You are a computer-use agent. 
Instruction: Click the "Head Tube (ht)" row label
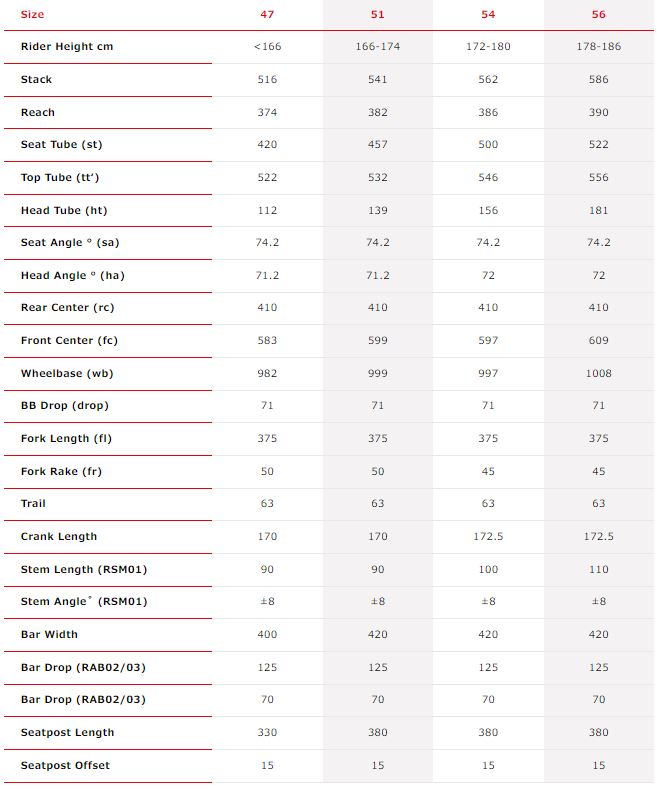tap(63, 210)
